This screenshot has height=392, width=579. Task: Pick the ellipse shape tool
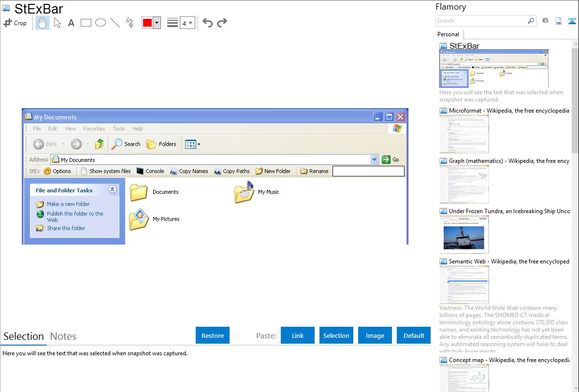point(101,23)
